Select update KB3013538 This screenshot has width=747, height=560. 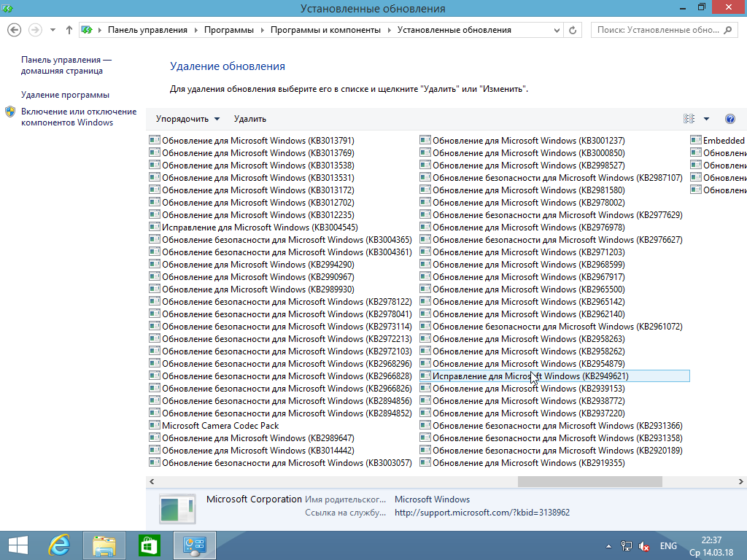(258, 166)
